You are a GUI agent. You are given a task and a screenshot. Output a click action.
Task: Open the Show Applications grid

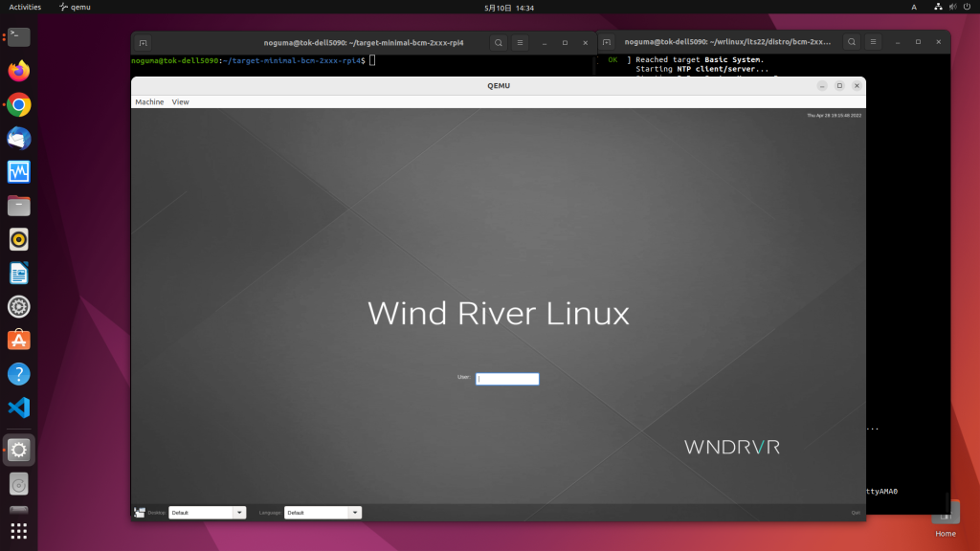pos(19,529)
